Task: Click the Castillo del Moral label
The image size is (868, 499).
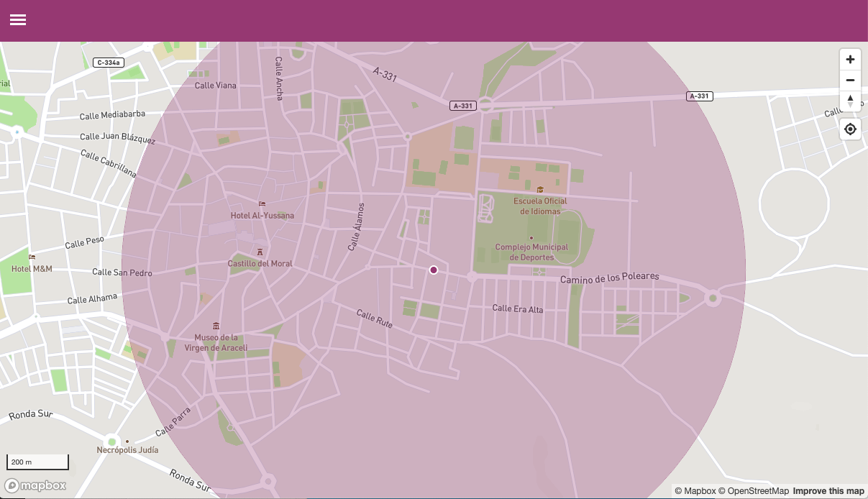Action: click(260, 264)
